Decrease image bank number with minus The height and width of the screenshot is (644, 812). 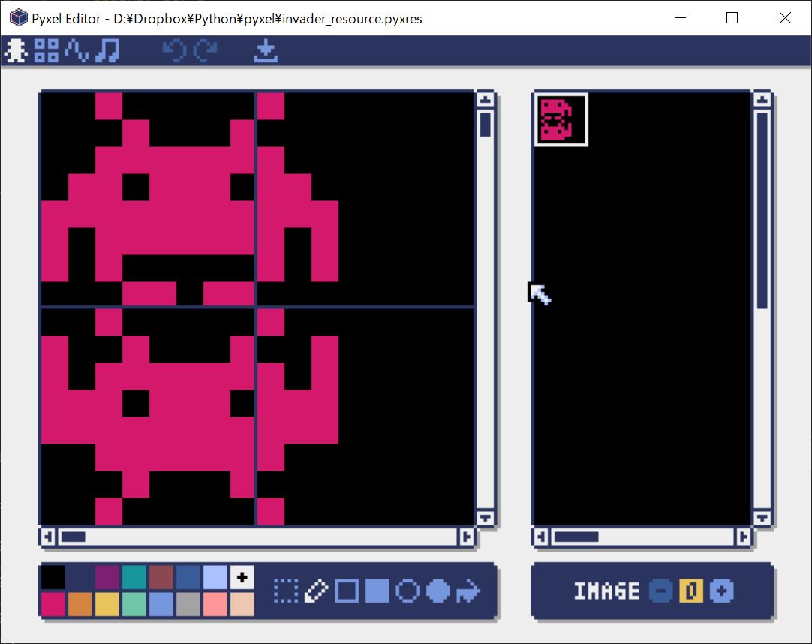pos(661,591)
